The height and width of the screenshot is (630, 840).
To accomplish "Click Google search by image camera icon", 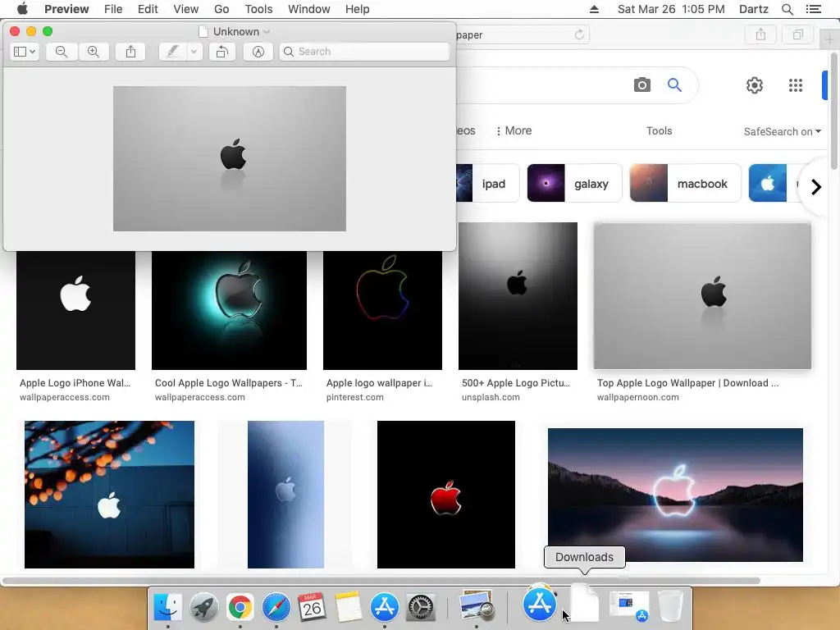I will point(641,84).
